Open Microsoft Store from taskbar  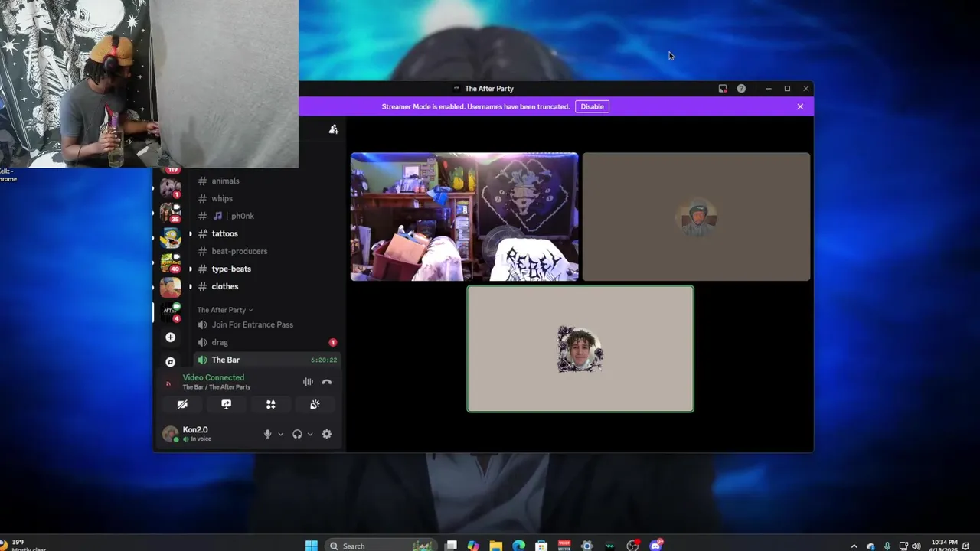click(541, 546)
